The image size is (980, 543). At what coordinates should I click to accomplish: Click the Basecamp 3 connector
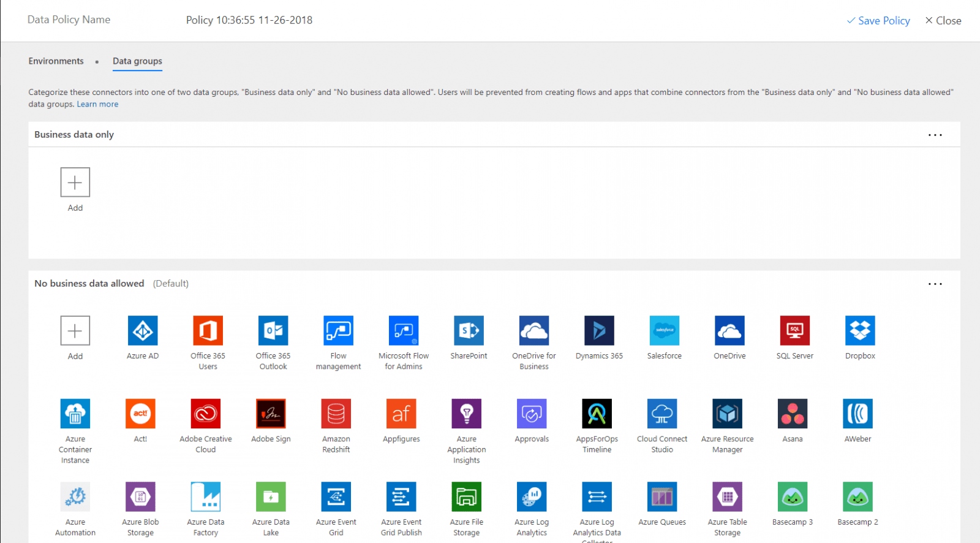click(x=793, y=496)
